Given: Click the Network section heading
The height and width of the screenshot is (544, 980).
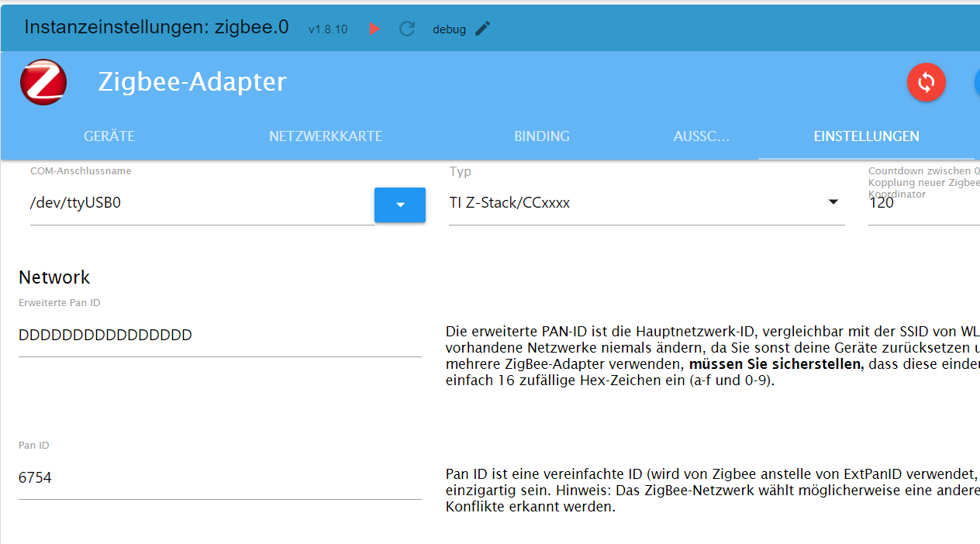Looking at the screenshot, I should coord(54,277).
